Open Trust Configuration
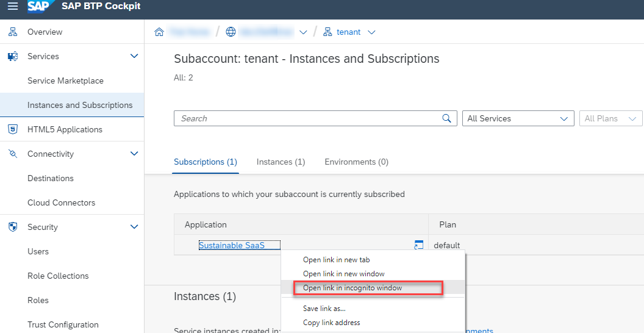Viewport: 644px width, 333px height. click(63, 325)
